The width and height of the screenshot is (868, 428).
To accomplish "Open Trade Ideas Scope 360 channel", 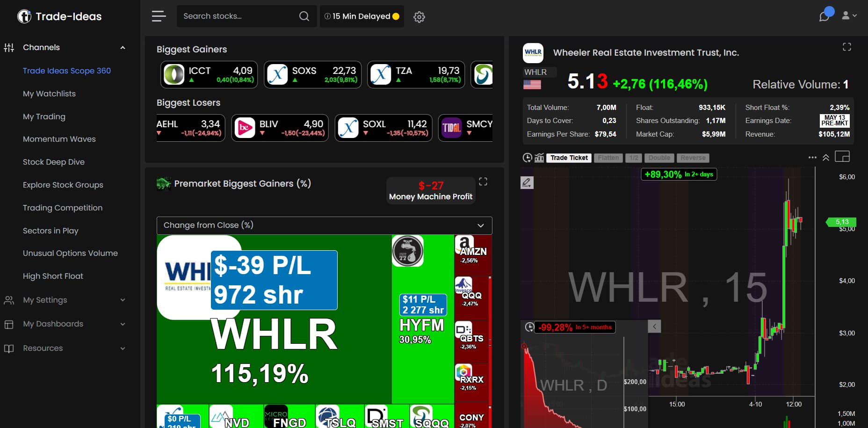I will point(67,71).
